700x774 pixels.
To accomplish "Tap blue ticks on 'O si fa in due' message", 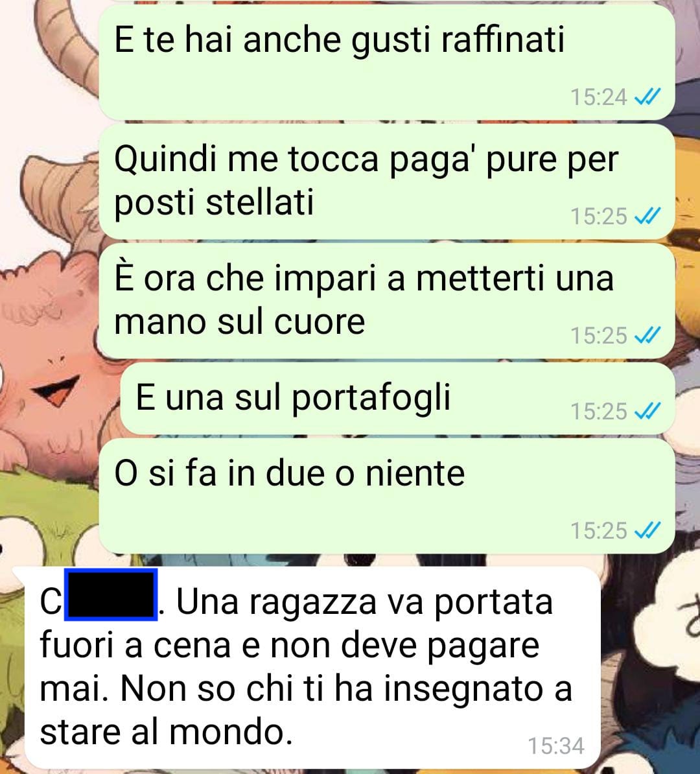I will coord(647,530).
